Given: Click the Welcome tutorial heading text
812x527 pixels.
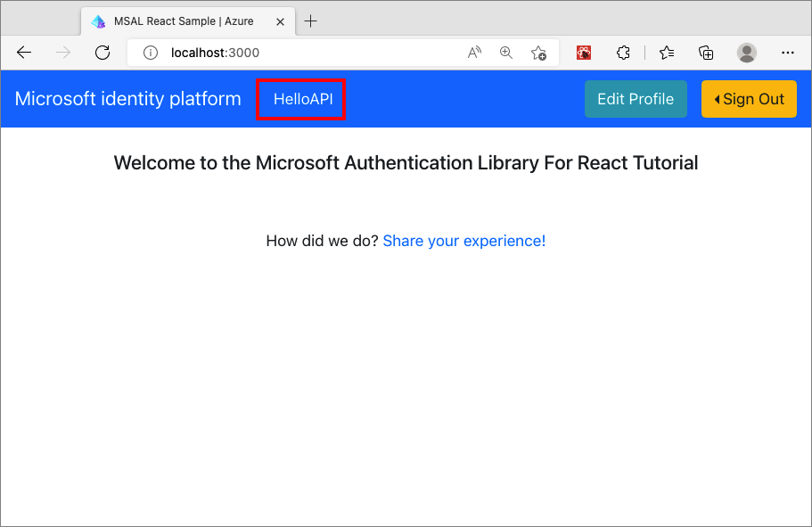Looking at the screenshot, I should pyautogui.click(x=406, y=162).
